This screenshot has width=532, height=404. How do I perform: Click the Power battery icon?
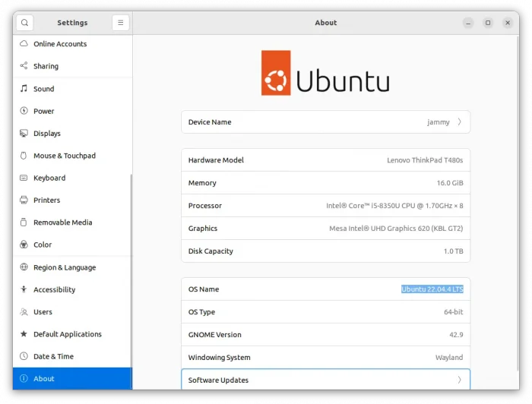pyautogui.click(x=24, y=111)
